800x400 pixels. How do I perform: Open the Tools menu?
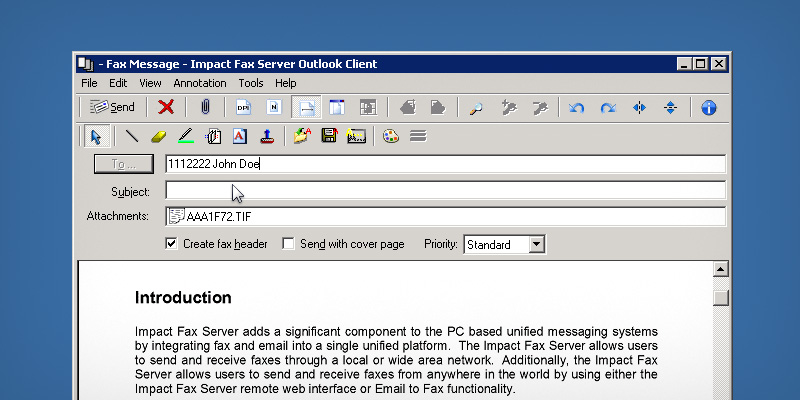click(x=251, y=83)
